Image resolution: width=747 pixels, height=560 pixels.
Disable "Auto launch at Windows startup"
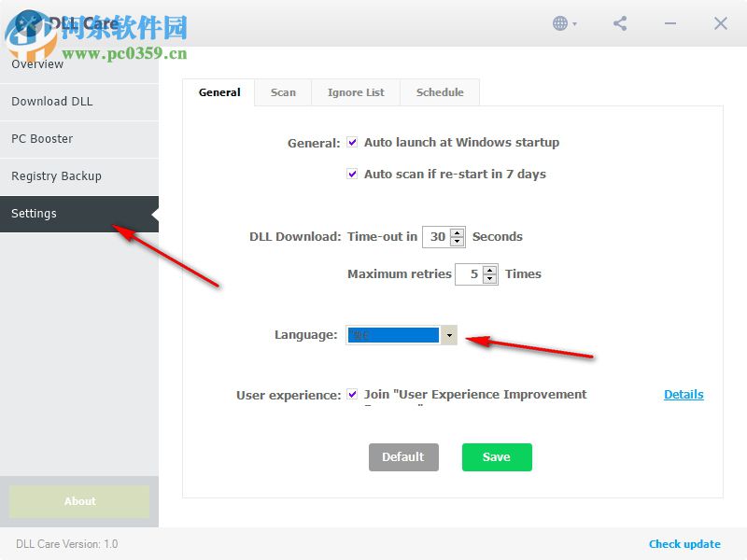(x=352, y=142)
